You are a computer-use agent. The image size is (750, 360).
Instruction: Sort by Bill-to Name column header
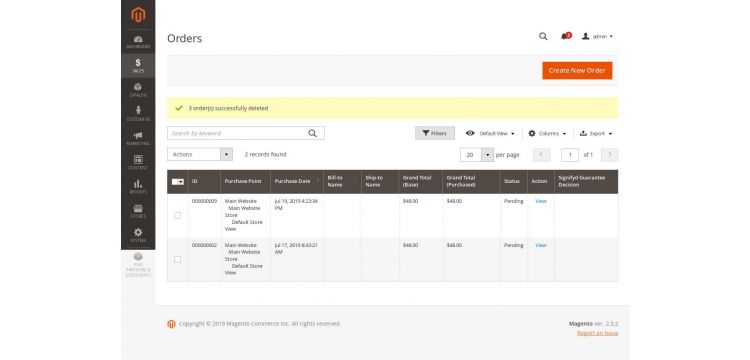(x=342, y=182)
